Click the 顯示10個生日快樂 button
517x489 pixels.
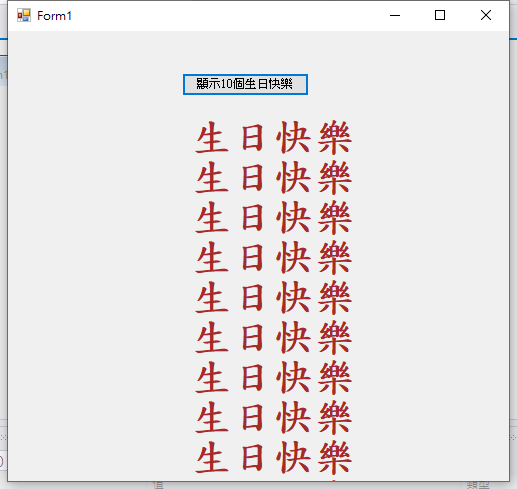[x=245, y=84]
